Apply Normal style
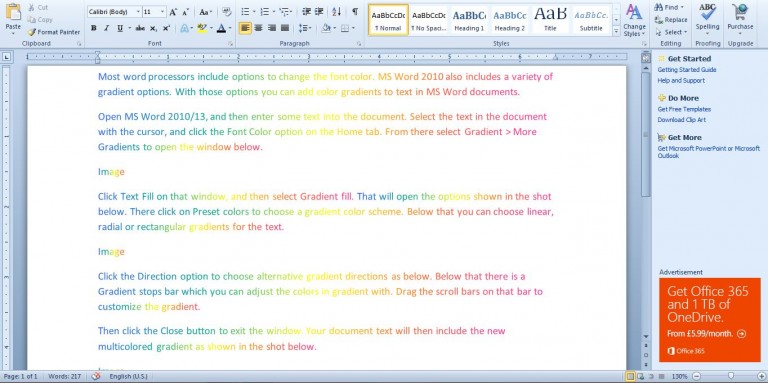768x383 pixels. [x=388, y=20]
